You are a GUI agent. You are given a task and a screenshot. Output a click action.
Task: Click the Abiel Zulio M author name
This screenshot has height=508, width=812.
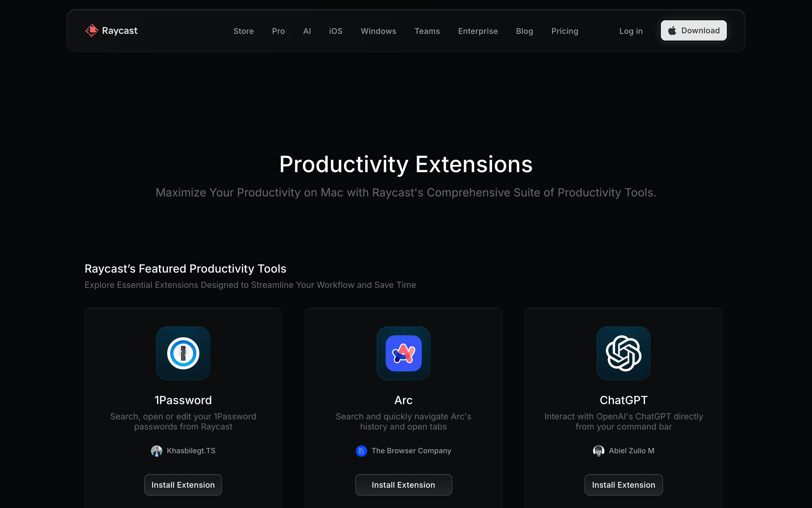pos(632,451)
